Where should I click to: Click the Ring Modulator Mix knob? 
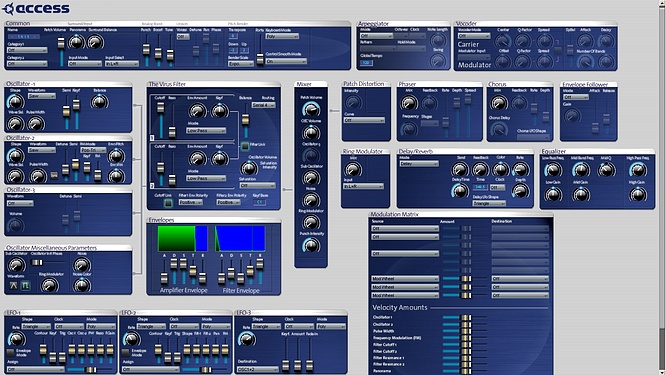[353, 169]
